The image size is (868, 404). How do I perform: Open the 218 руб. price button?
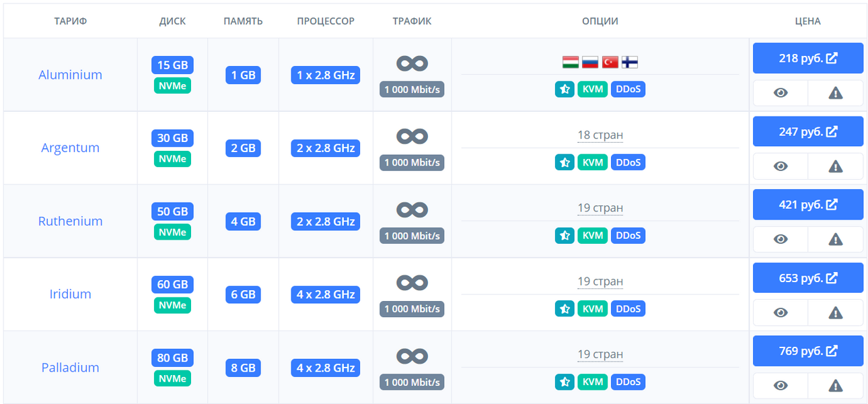click(808, 58)
